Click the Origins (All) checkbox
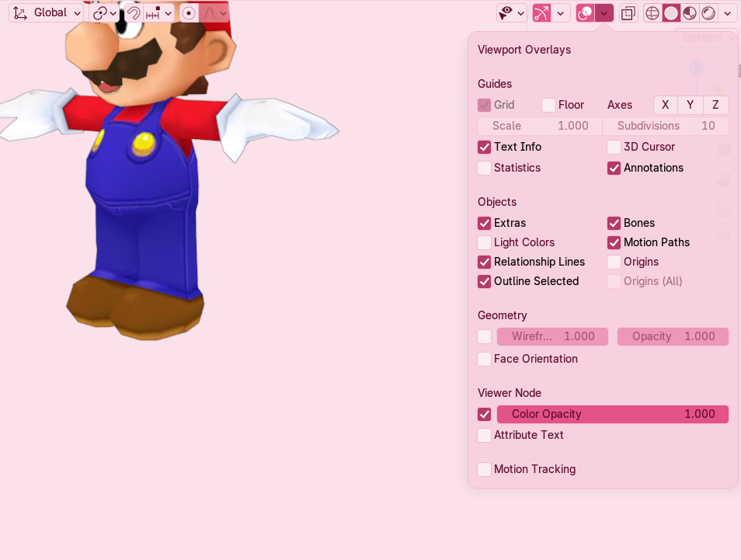 point(614,281)
